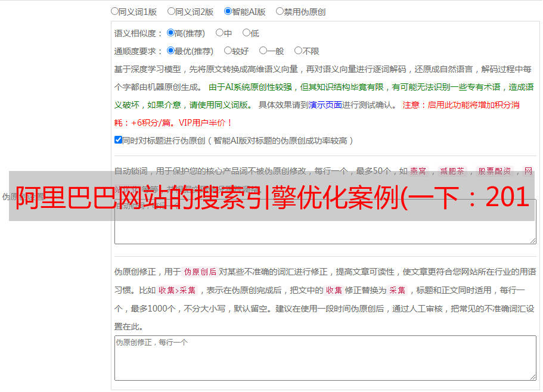
Task: Click the red text 耗：+6积分/篇。VIP用户半价！
Action: coord(173,123)
